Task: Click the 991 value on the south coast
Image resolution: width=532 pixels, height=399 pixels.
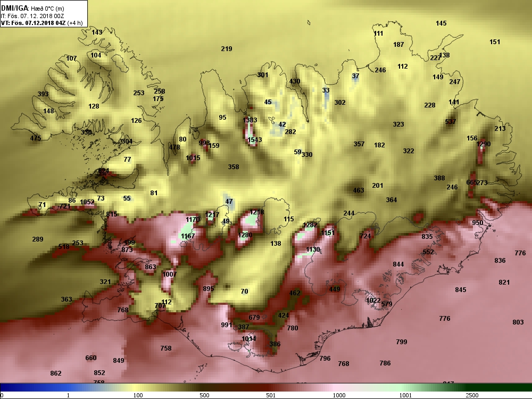Action: click(x=226, y=325)
